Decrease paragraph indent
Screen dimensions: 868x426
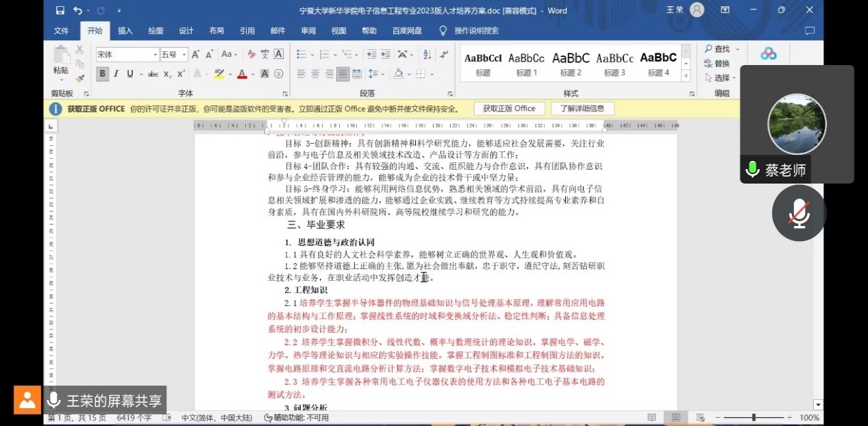point(371,54)
